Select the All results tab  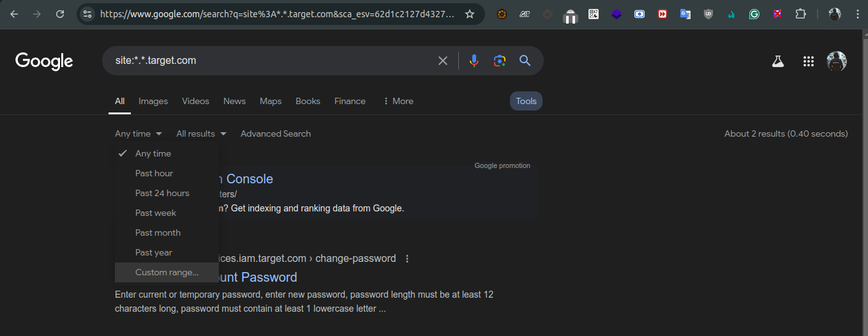119,101
